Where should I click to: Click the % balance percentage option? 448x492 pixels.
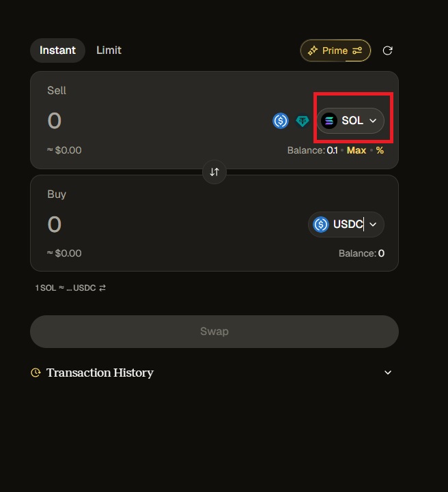pyautogui.click(x=380, y=150)
